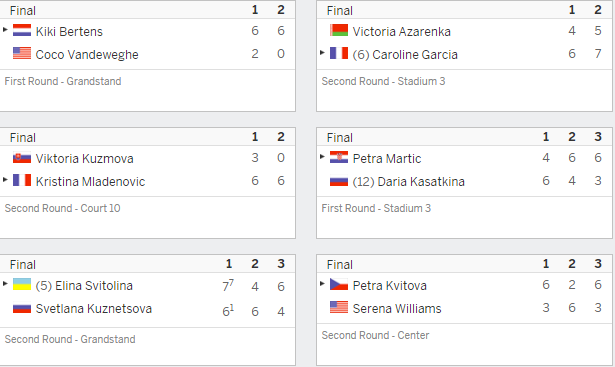
Task: Click the winner arrow beside Petra Kvitova
Action: [x=322, y=283]
